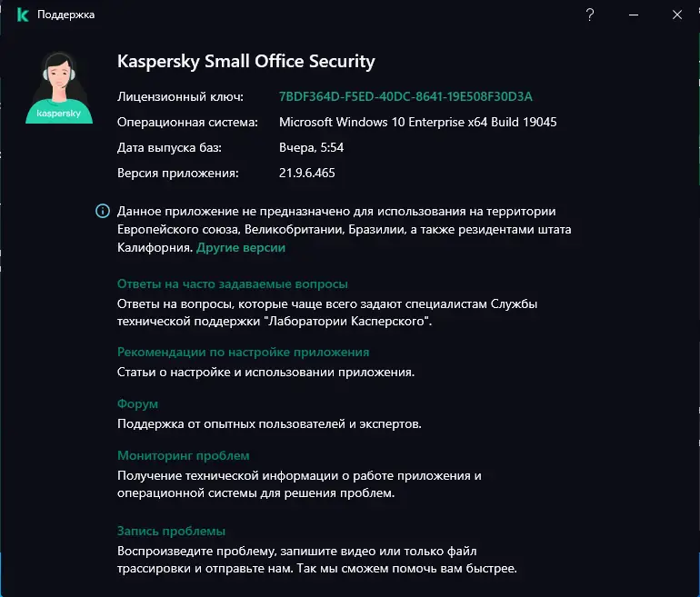Click the Windows 10 Enterprise operating system value

pos(417,122)
